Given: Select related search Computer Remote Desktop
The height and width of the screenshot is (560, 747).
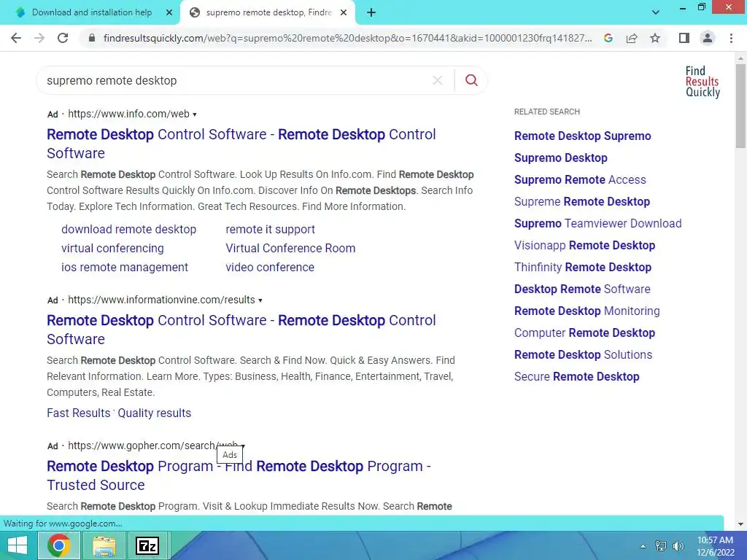Looking at the screenshot, I should [584, 332].
